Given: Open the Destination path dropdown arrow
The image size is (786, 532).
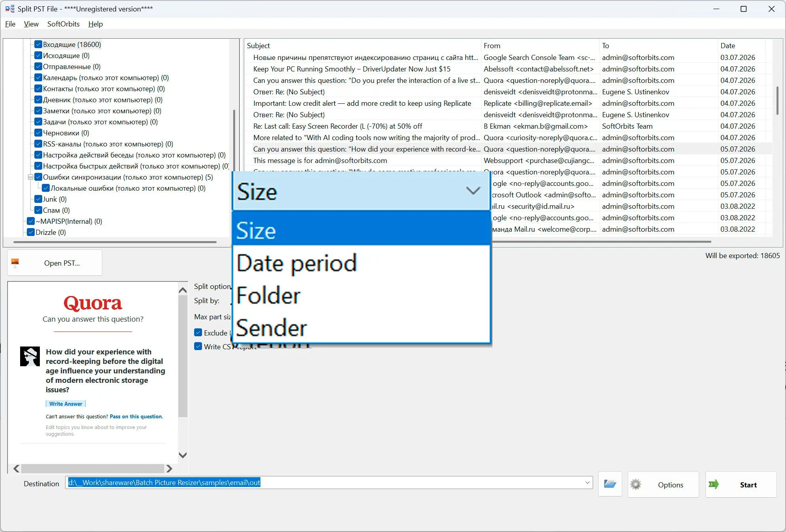Looking at the screenshot, I should pos(587,483).
